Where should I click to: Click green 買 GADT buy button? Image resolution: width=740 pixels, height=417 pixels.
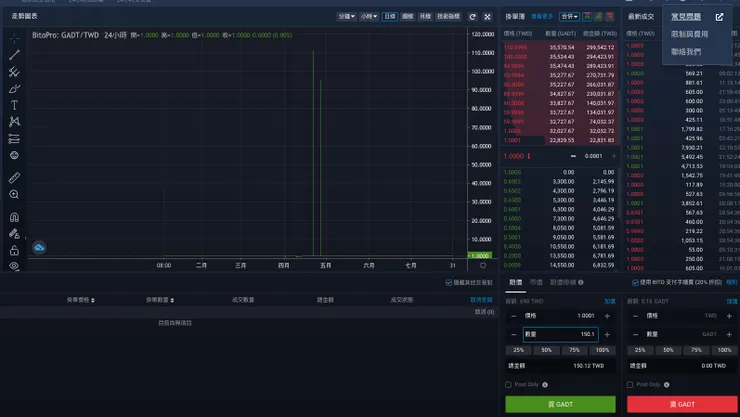click(560, 404)
